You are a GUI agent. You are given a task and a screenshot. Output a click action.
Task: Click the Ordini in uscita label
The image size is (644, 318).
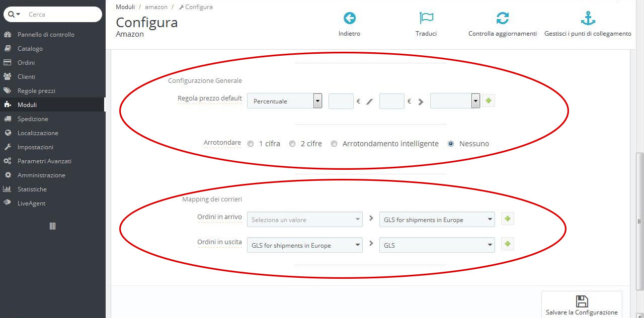(219, 242)
